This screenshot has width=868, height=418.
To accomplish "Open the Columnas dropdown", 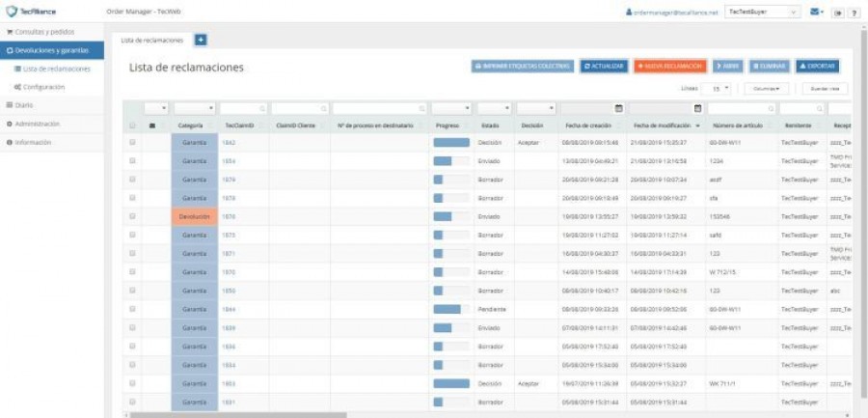I will coord(766,89).
